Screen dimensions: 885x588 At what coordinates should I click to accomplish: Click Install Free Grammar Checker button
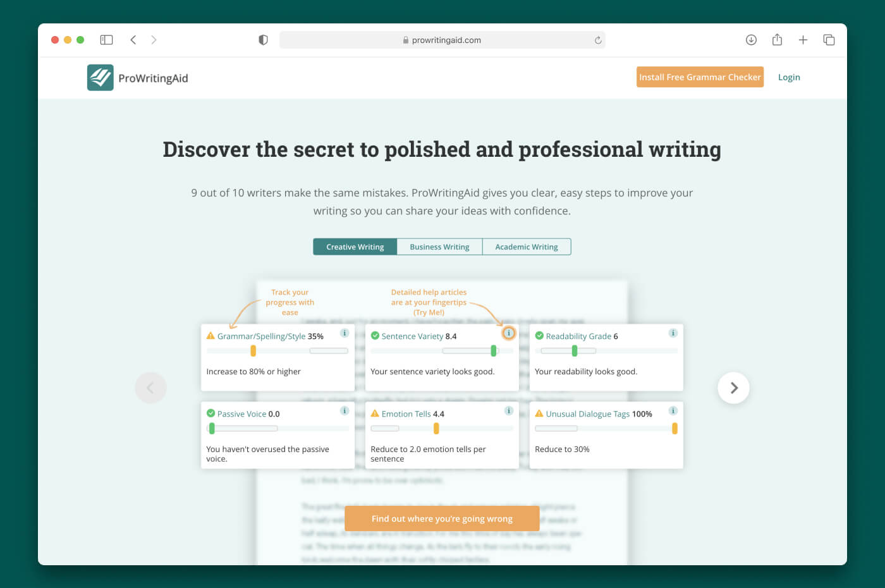pyautogui.click(x=700, y=77)
